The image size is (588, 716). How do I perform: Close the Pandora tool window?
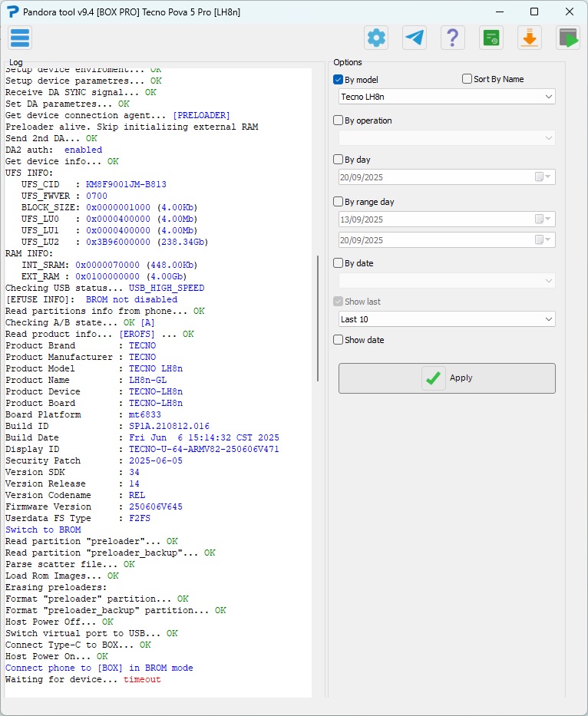pos(570,12)
